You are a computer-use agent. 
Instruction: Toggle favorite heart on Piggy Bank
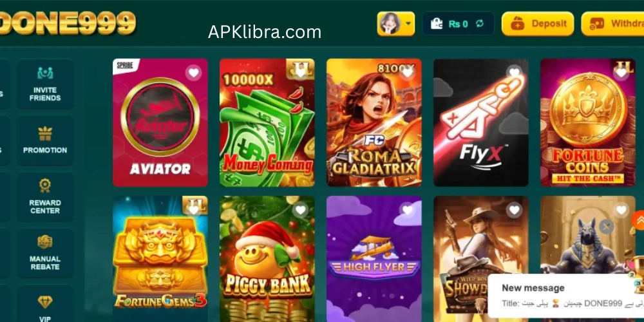(301, 210)
